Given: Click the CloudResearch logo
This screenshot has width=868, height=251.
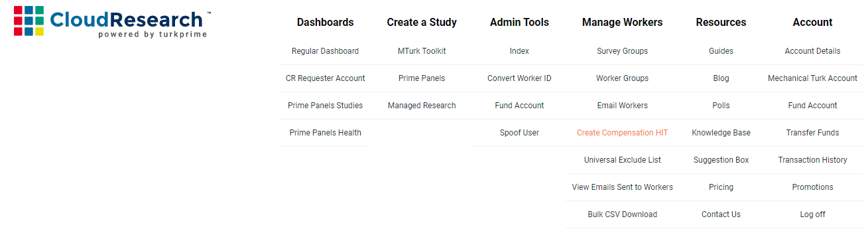Looking at the screenshot, I should pyautogui.click(x=112, y=22).
